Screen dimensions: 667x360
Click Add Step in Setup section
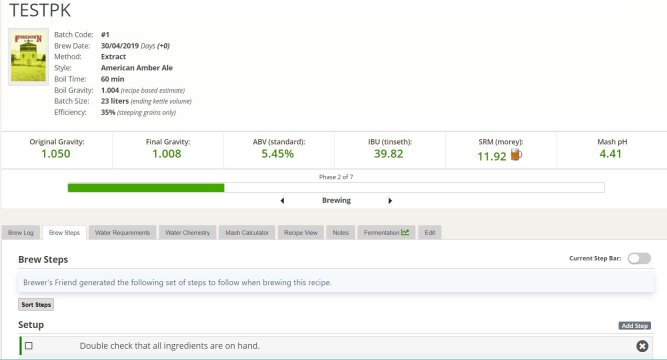point(635,326)
